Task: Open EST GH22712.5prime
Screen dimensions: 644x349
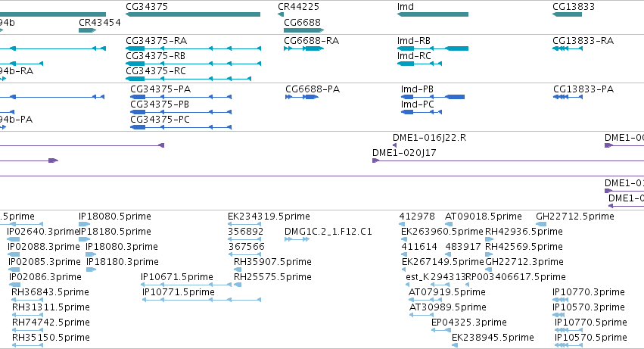Action: point(541,224)
